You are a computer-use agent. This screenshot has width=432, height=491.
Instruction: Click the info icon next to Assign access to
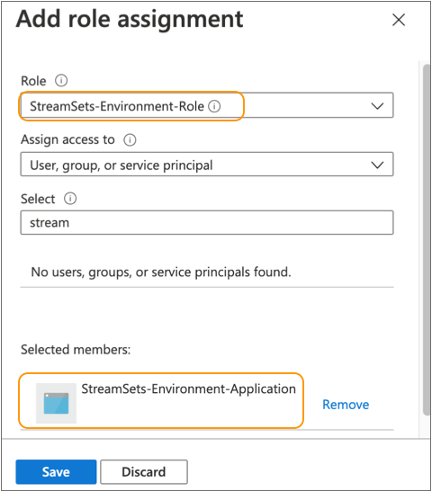pos(130,140)
